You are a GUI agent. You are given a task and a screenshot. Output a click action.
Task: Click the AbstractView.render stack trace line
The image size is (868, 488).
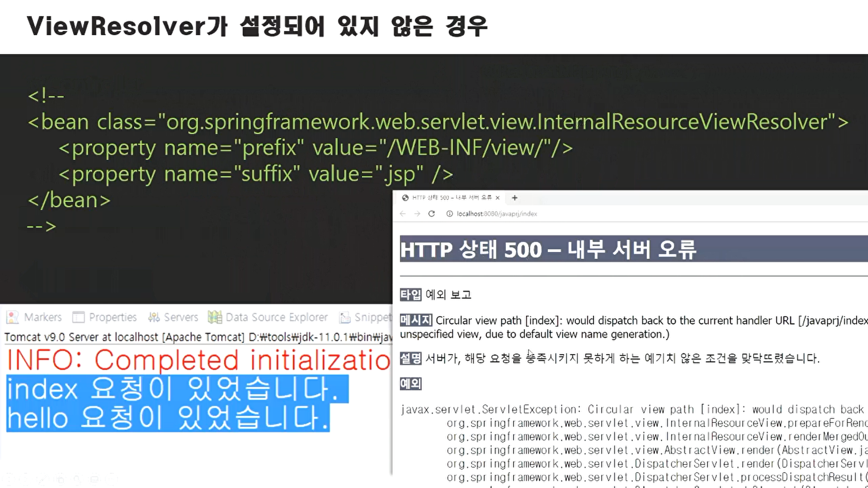657,450
